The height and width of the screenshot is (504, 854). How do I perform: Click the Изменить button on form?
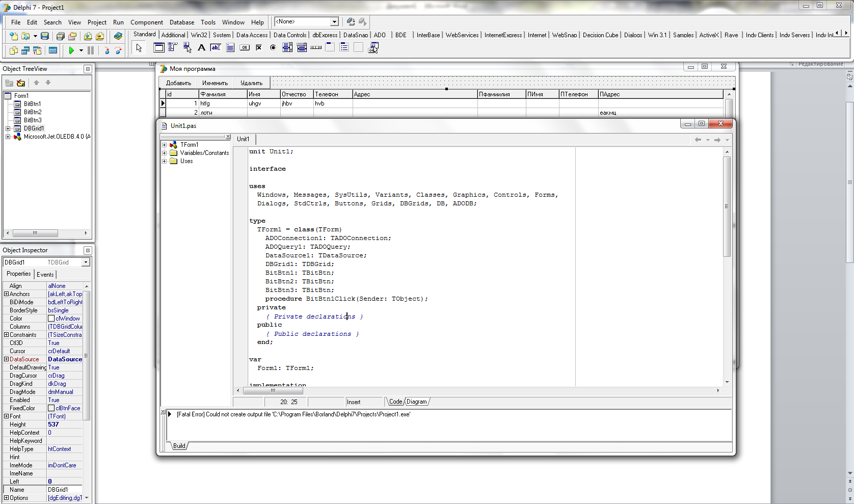pos(215,83)
